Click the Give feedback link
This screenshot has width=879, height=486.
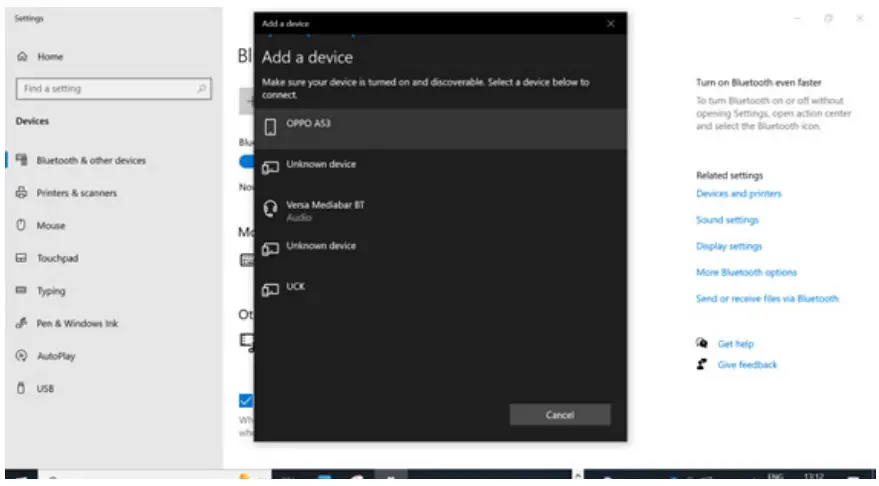[x=747, y=364]
